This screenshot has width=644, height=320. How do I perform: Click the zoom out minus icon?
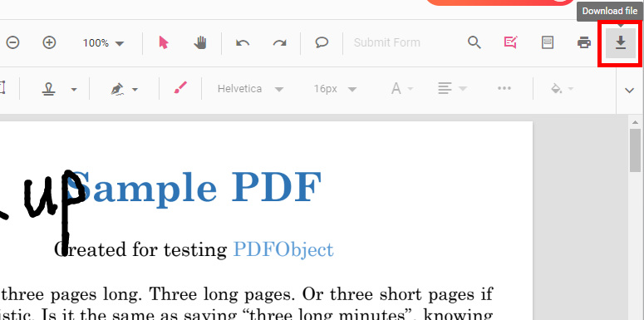pyautogui.click(x=12, y=42)
